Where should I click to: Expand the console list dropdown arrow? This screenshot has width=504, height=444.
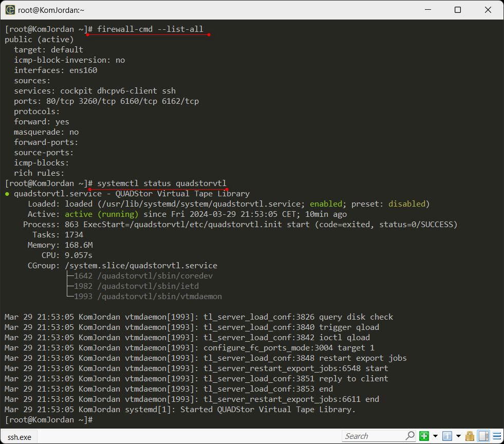[x=458, y=436]
